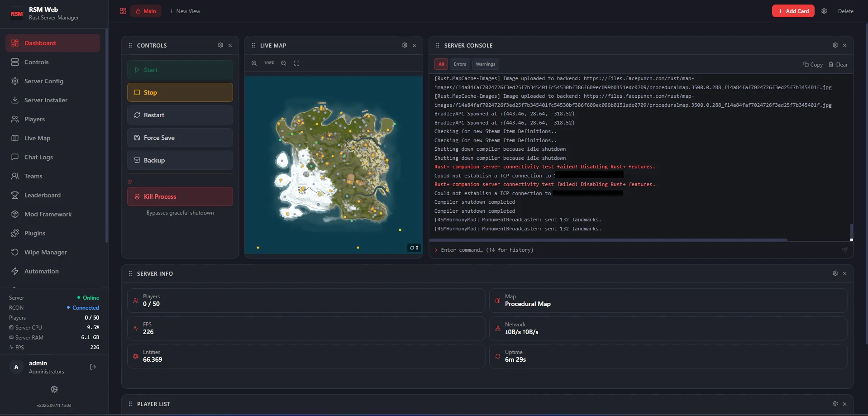Click the map refresh counter badge
Screen dimensions: 868x416
click(414, 248)
